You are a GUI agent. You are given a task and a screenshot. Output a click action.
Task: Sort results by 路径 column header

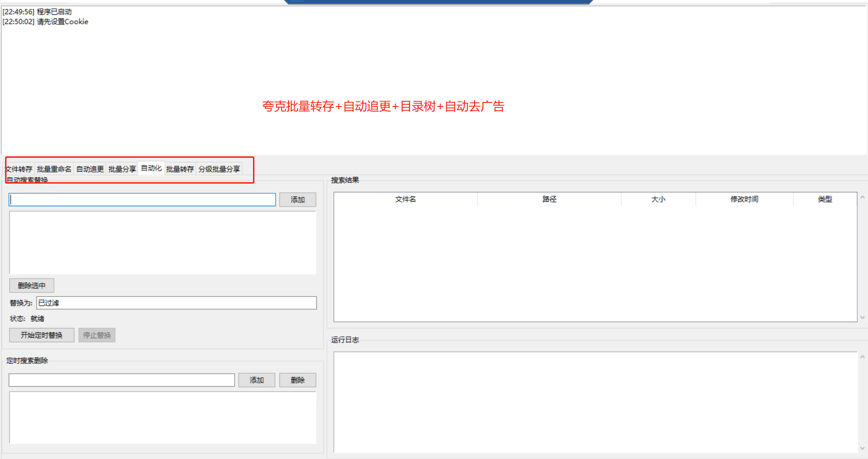coord(549,199)
